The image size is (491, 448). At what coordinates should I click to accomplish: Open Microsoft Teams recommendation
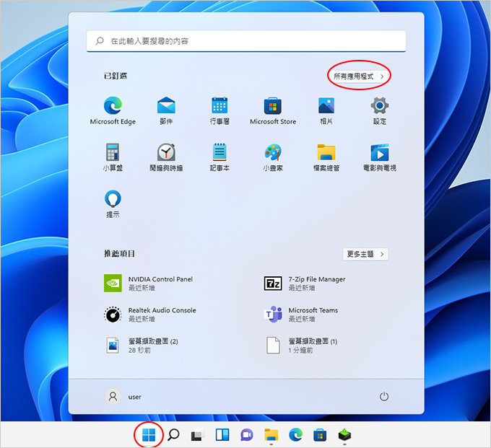click(x=301, y=315)
